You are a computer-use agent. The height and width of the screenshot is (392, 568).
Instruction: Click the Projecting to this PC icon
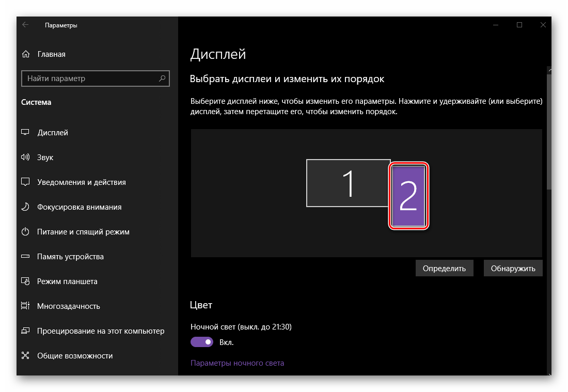pos(25,331)
